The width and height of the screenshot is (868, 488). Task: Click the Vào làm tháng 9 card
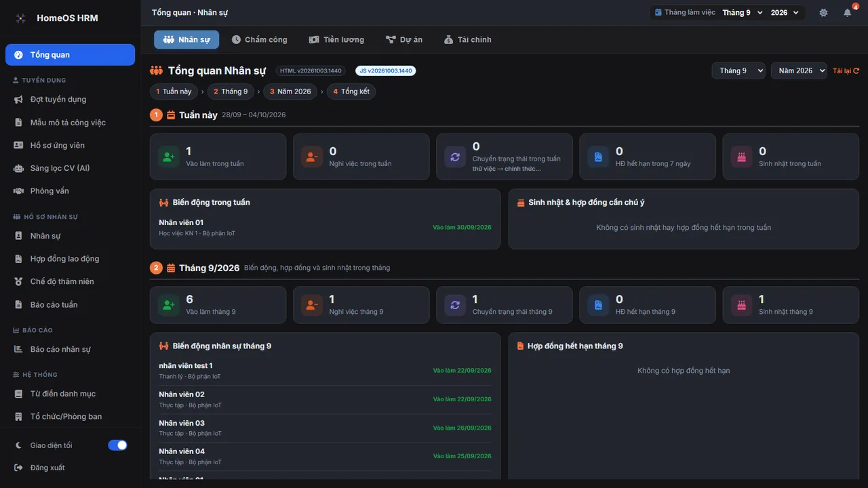(x=218, y=305)
